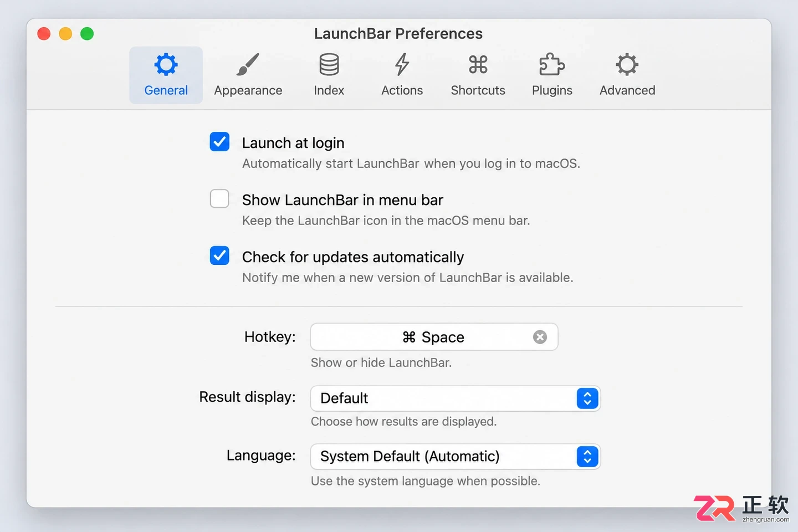Click the 'Show or hide LaunchBar.' hint text

point(381,363)
